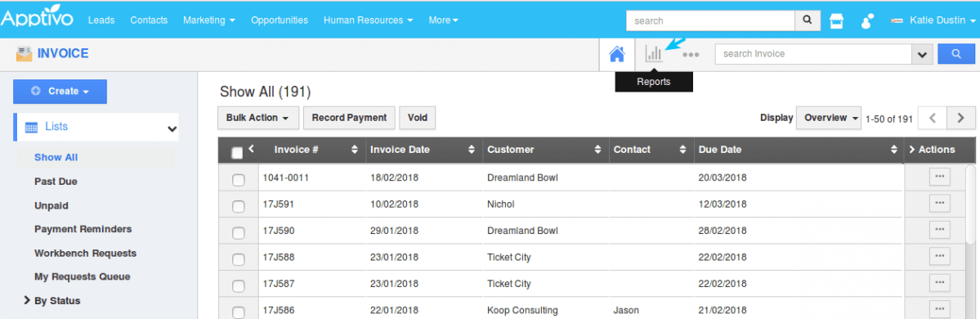This screenshot has height=319, width=980.
Task: Click the Void button
Action: click(x=418, y=118)
